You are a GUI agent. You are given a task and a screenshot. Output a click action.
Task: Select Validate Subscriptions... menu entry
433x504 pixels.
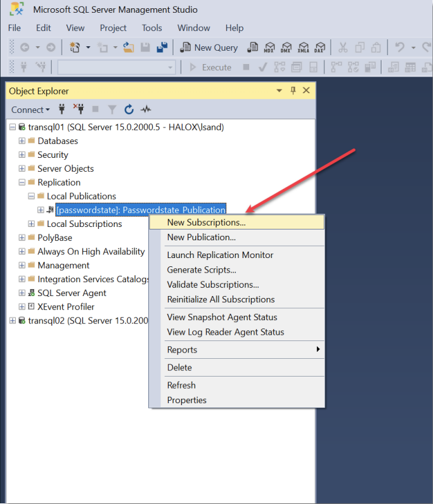coord(237,285)
